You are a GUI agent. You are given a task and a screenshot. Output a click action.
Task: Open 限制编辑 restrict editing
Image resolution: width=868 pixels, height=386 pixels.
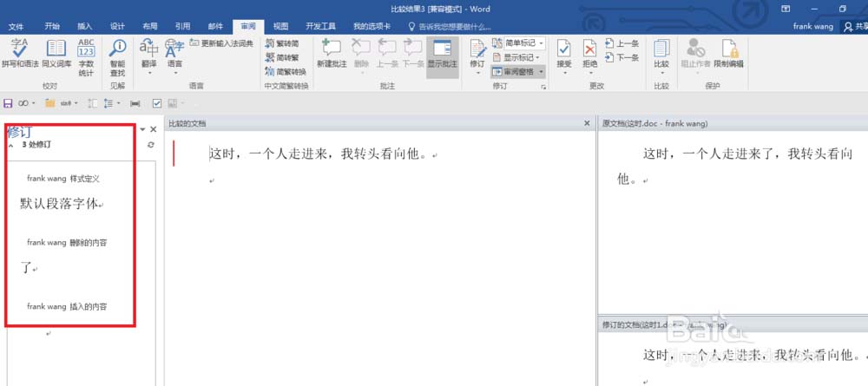click(x=727, y=54)
